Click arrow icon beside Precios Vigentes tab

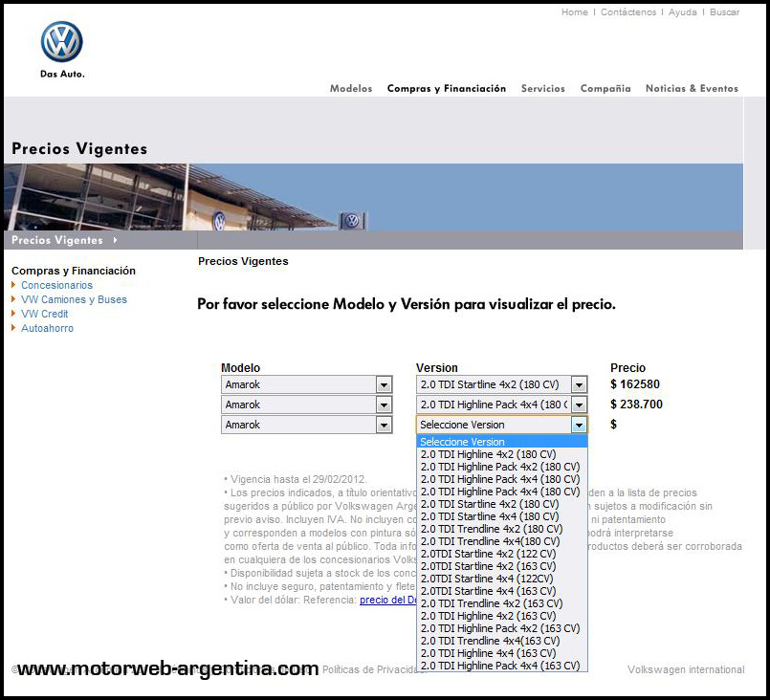pyautogui.click(x=115, y=240)
